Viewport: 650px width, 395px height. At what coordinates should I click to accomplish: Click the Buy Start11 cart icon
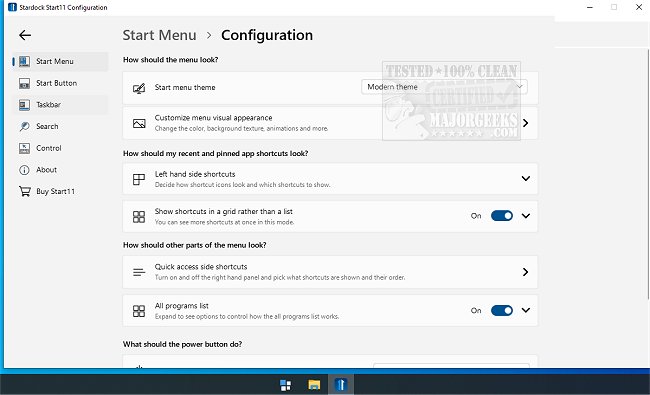(24, 191)
